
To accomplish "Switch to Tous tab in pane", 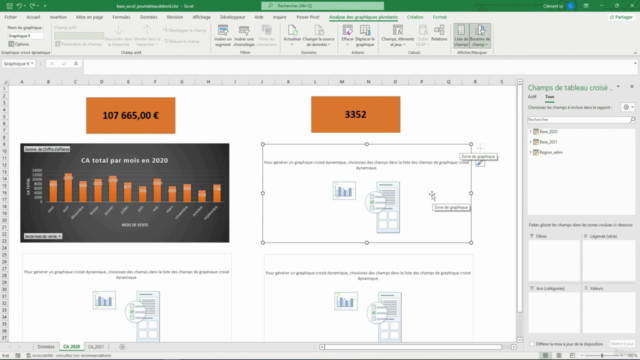I will [x=549, y=97].
